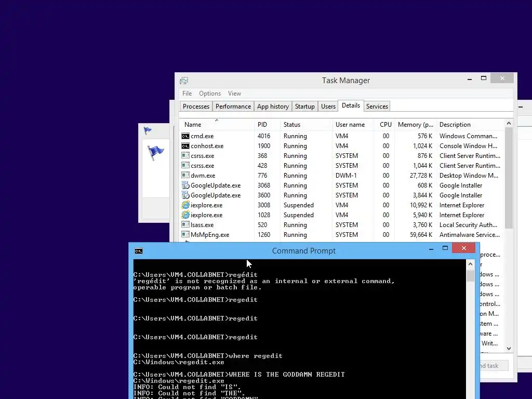Click the MsMpEng.exe process icon
Screen dimensions: 532x399
(x=185, y=234)
